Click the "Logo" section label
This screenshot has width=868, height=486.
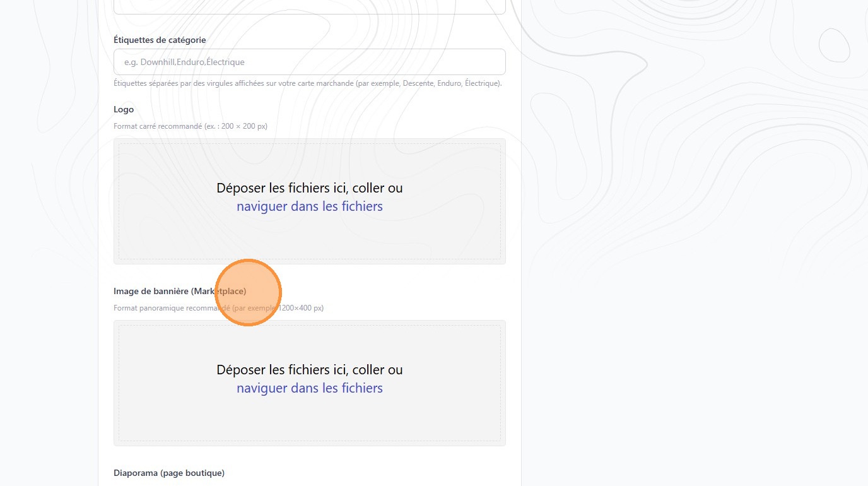click(124, 109)
